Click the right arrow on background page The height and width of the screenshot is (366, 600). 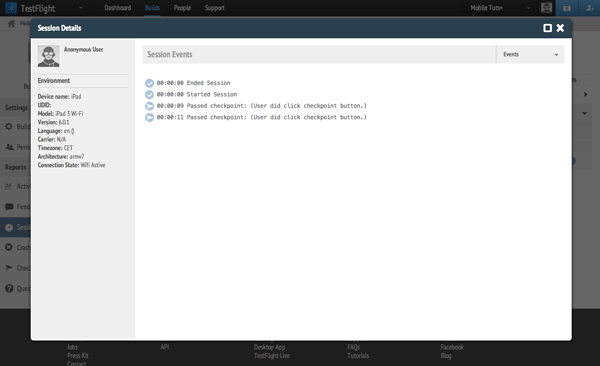click(x=585, y=94)
